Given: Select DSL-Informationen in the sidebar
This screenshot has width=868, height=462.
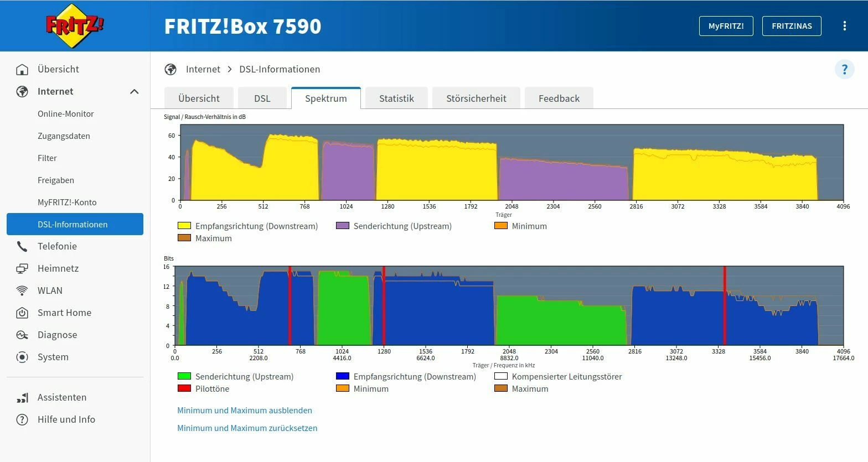Looking at the screenshot, I should (75, 224).
